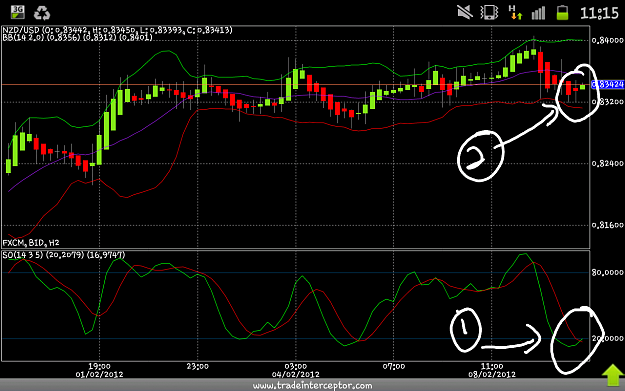Tap the recycle sync icon in status bar
Screen dimensions: 625x391
41,13
